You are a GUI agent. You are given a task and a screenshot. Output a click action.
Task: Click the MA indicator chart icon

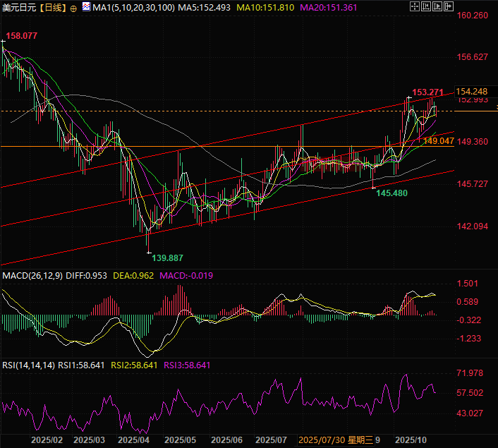click(86, 7)
